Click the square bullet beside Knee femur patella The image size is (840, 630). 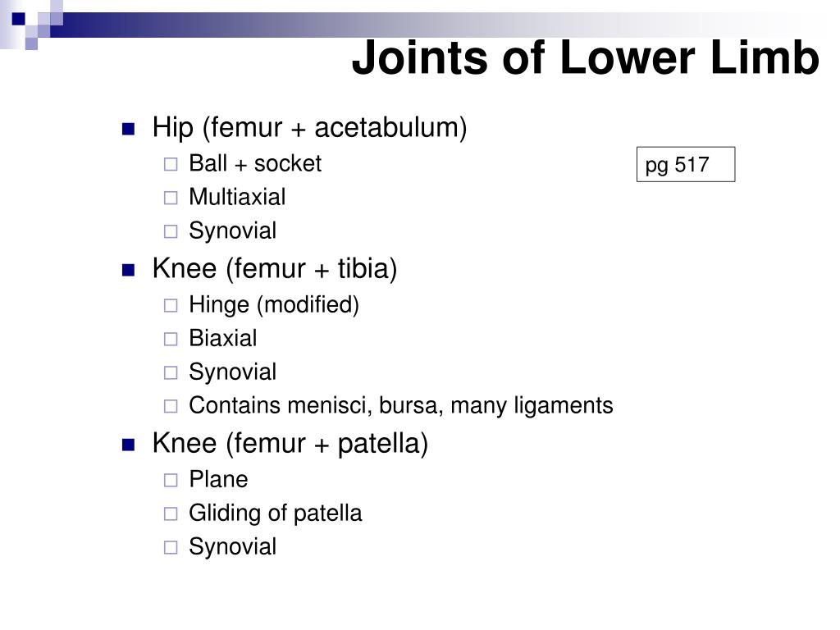[x=129, y=445]
